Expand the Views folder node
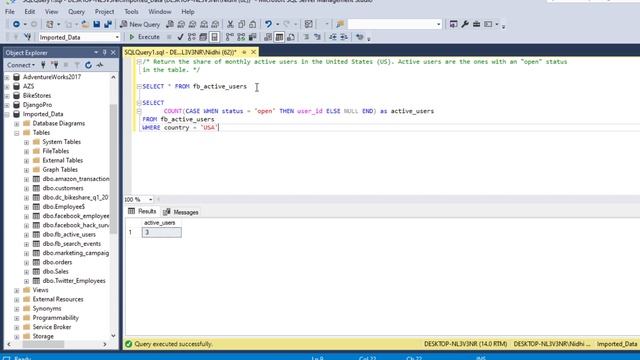Image resolution: width=640 pixels, height=360 pixels. tap(17, 291)
